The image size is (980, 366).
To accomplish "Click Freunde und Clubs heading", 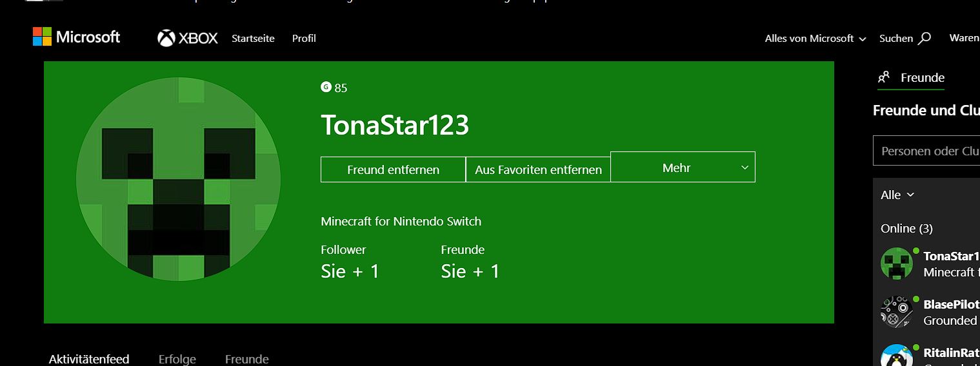I will point(926,110).
